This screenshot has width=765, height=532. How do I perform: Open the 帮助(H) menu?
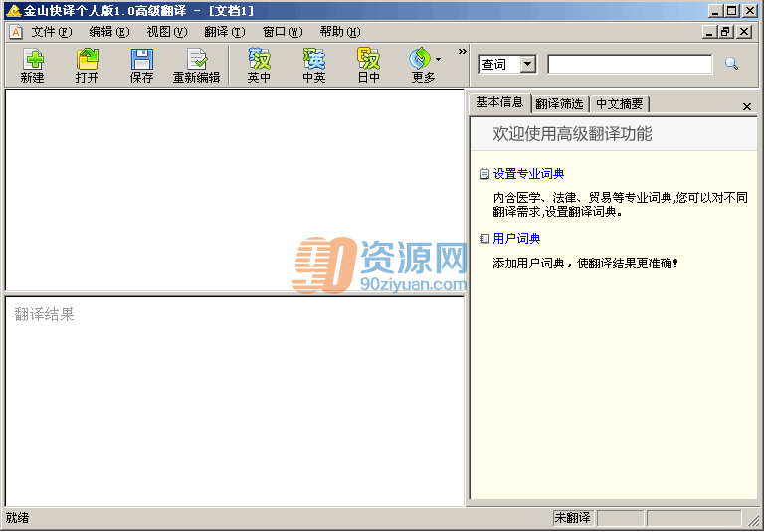coord(340,32)
